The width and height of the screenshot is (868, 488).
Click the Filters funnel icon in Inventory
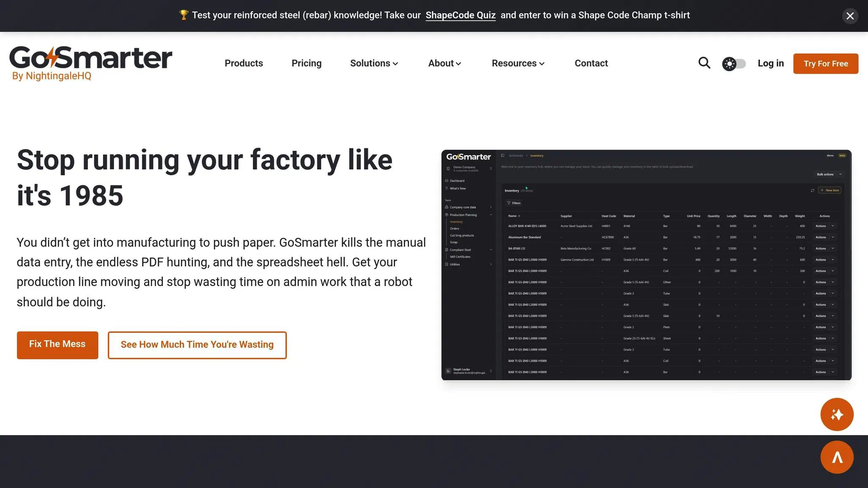tap(509, 203)
